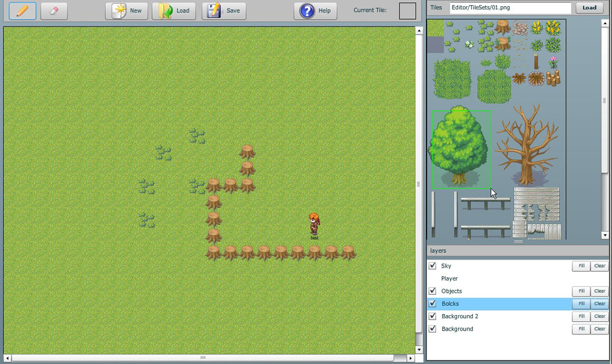612x364 pixels.
Task: Select the pencil draw tool
Action: [22, 11]
